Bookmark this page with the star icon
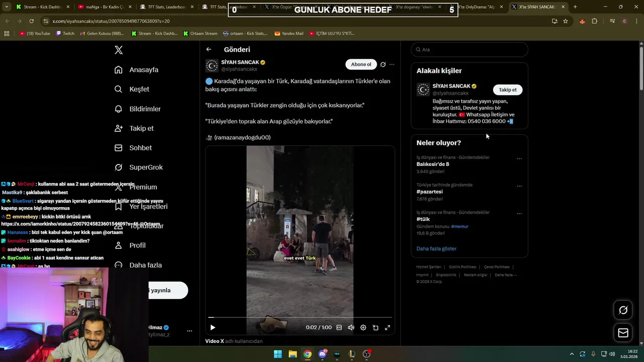Image resolution: width=644 pixels, height=362 pixels. (566, 21)
